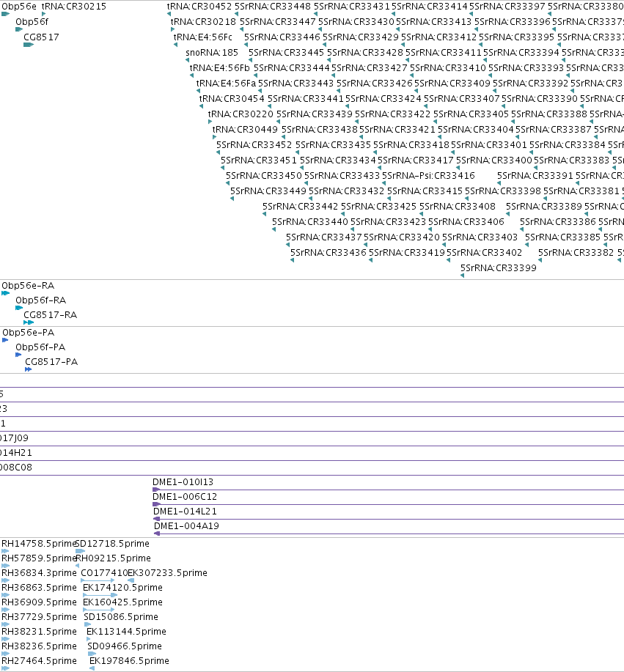Select the RH38231.5prime EST label
The width and height of the screenshot is (624, 672).
tap(39, 631)
